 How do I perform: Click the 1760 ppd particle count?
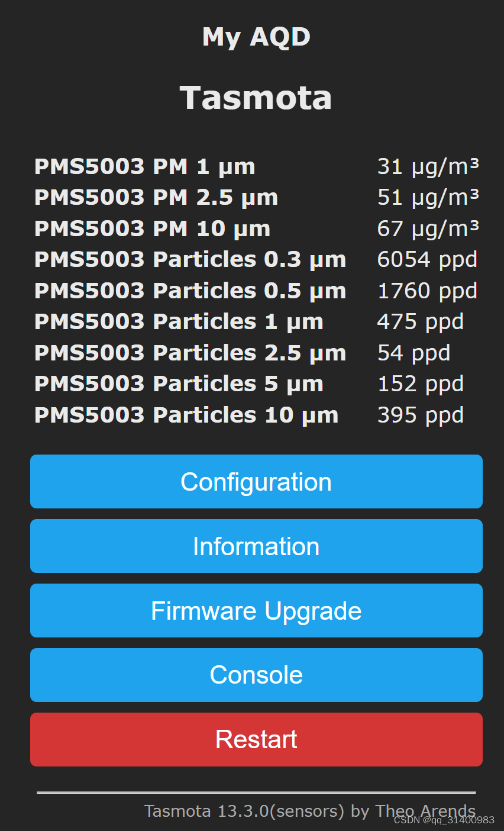(427, 291)
